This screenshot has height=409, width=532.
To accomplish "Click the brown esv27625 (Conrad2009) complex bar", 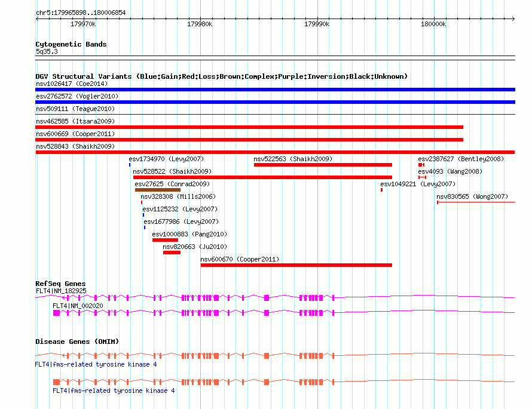I will [158, 190].
